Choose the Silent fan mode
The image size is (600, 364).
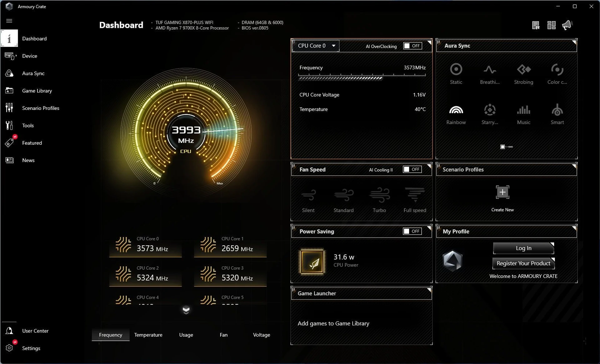tap(308, 200)
